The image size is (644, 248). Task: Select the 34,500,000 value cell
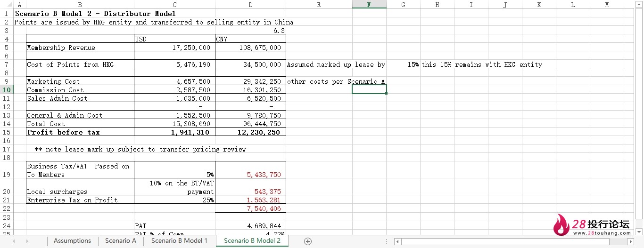tap(250, 64)
